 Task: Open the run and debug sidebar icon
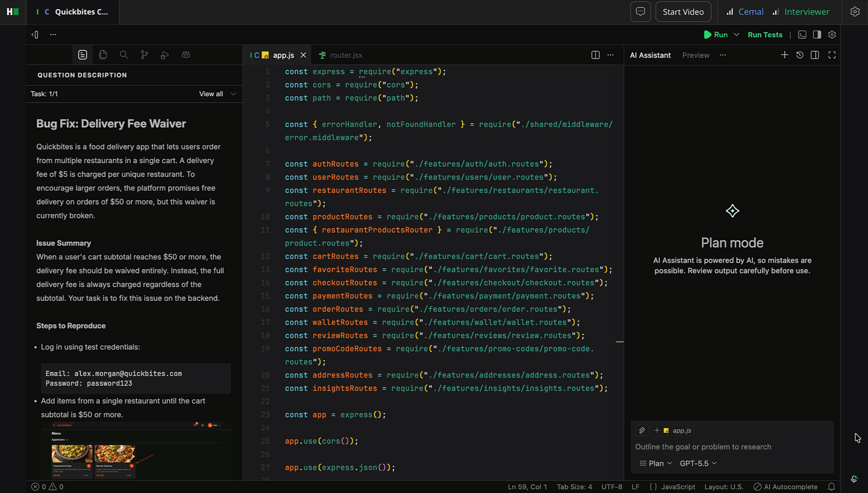165,55
